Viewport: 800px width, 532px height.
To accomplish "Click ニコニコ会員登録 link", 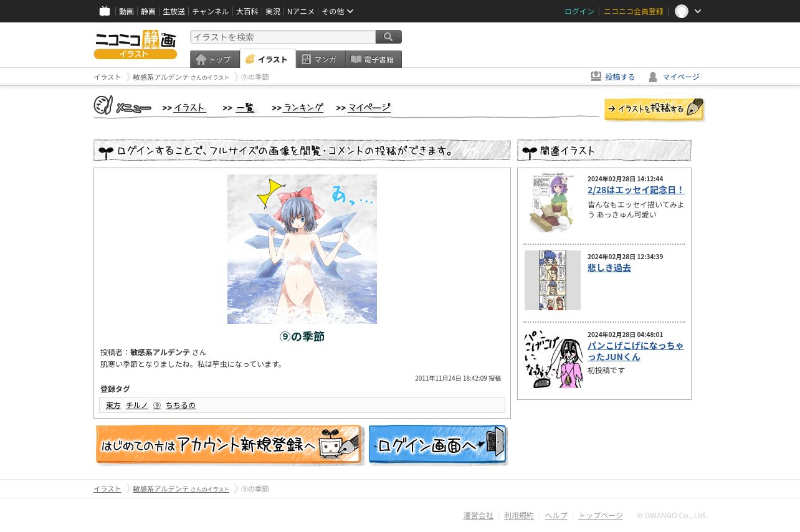I will click(634, 11).
